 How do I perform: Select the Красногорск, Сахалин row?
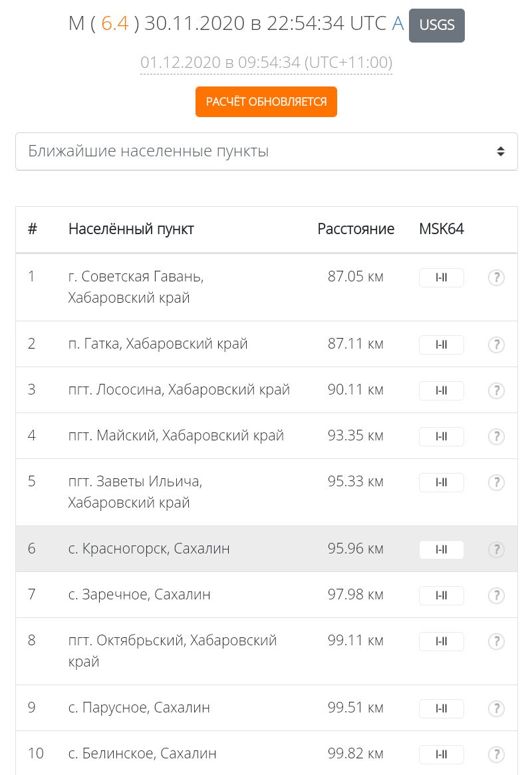(266, 549)
